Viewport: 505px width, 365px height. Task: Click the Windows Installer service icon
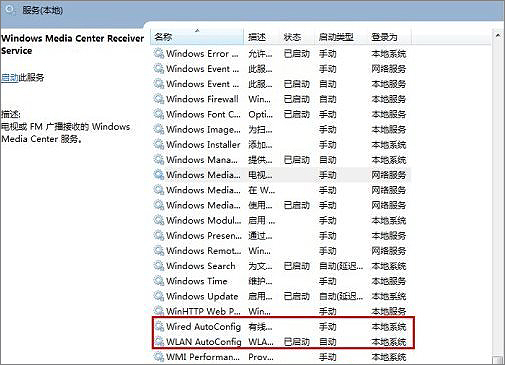pos(159,144)
